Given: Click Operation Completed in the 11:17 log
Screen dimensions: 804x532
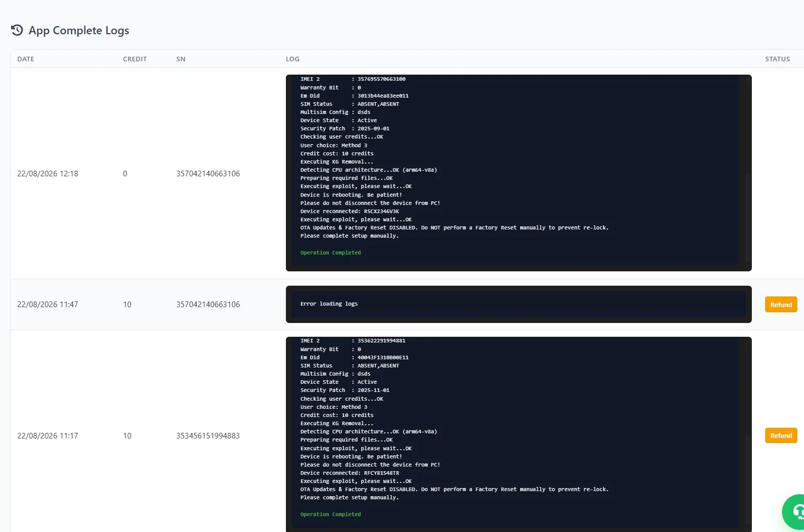Looking at the screenshot, I should tap(330, 515).
